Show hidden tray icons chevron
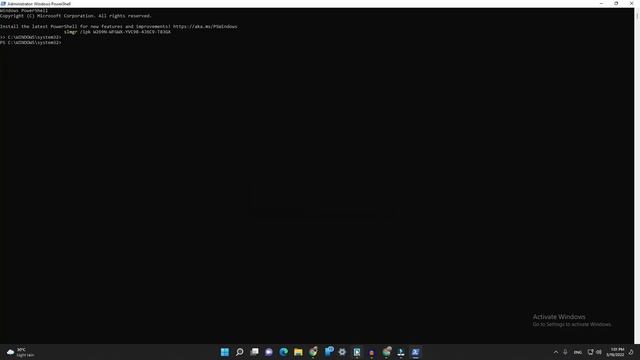The width and height of the screenshot is (640, 360). coord(556,352)
